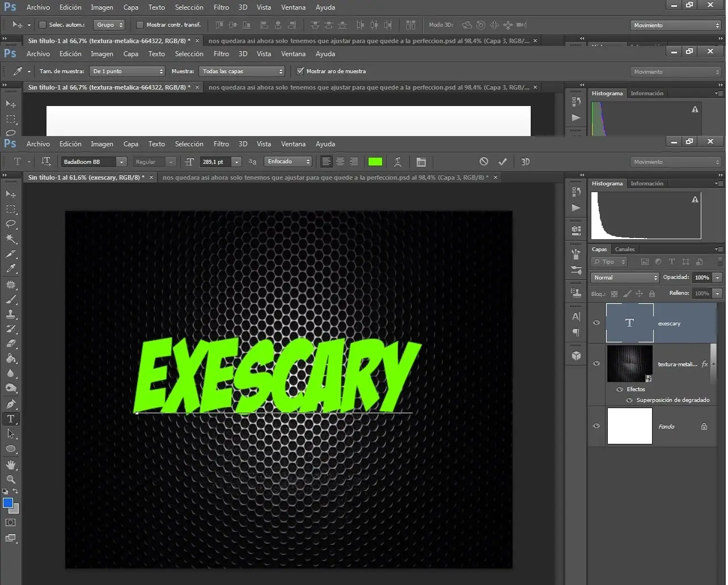728x585 pixels.
Task: Open the De 1 punto sample size dropdown
Action: (128, 71)
